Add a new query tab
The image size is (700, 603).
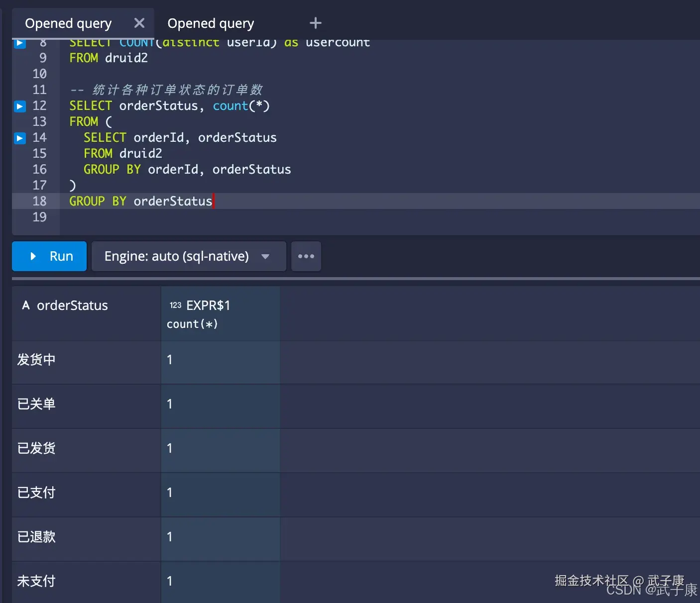[x=316, y=23]
